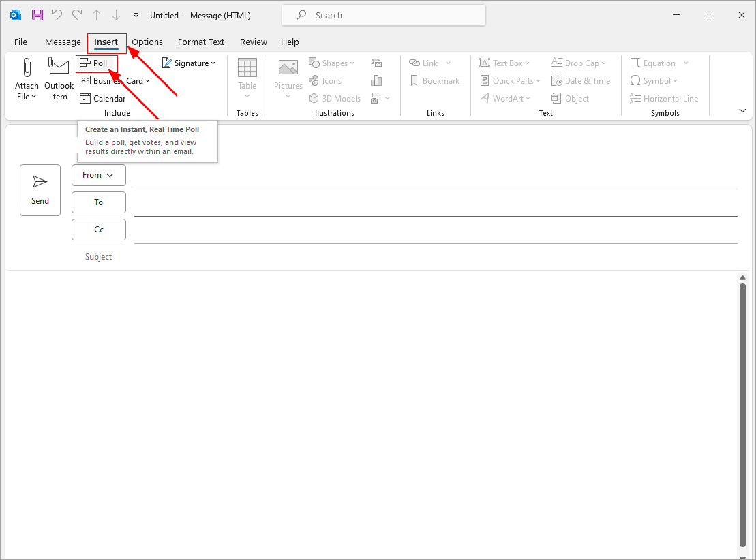Click the Subject input field
The image size is (756, 560).
436,257
